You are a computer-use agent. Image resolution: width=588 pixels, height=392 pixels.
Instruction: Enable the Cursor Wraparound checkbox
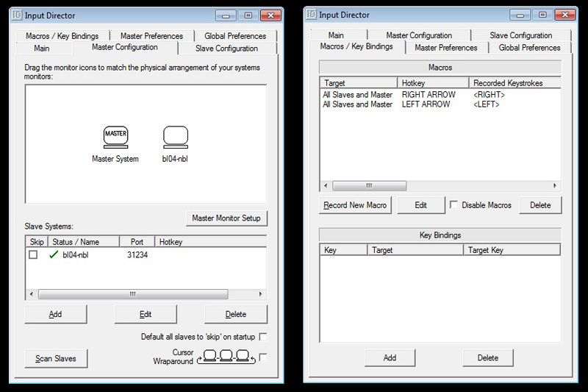(263, 357)
